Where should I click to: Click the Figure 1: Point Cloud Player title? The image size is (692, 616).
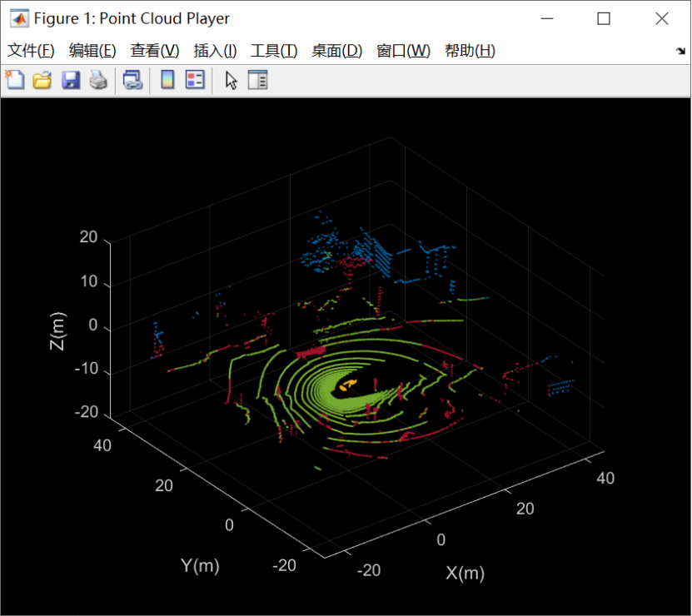point(132,18)
